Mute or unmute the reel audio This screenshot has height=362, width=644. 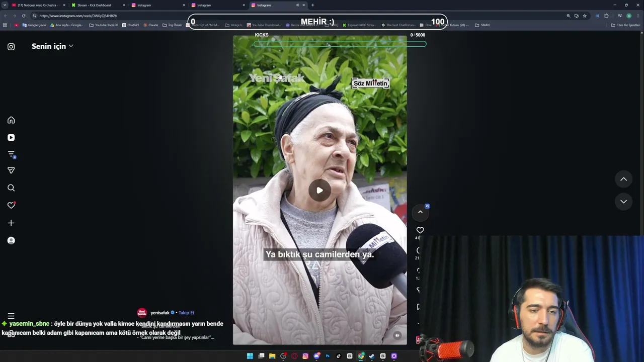[x=397, y=335]
